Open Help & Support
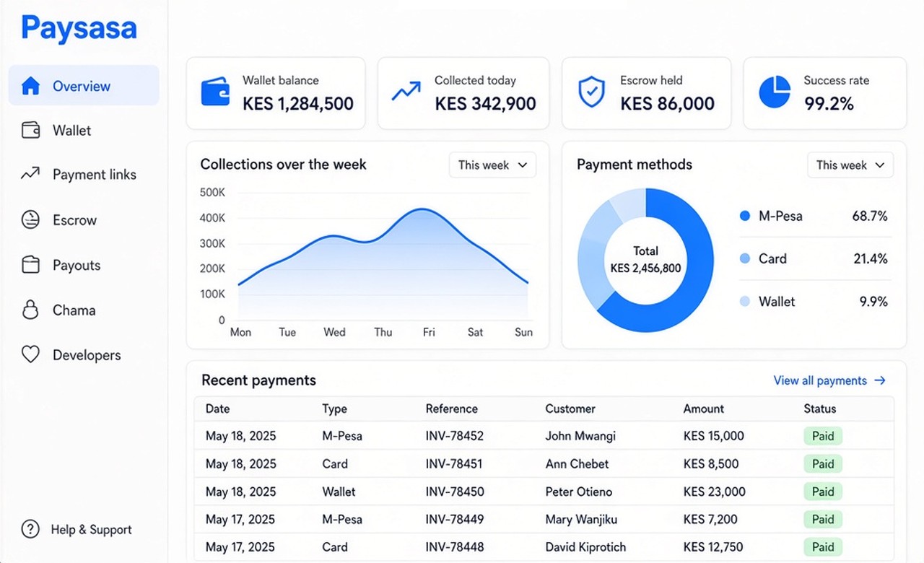 point(77,529)
